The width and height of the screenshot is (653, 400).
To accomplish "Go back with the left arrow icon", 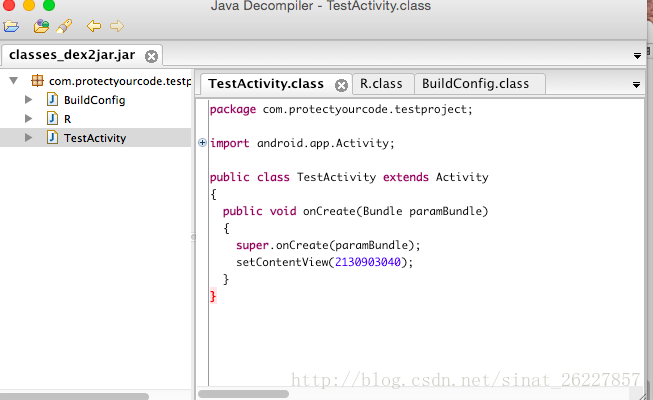I will pos(94,26).
